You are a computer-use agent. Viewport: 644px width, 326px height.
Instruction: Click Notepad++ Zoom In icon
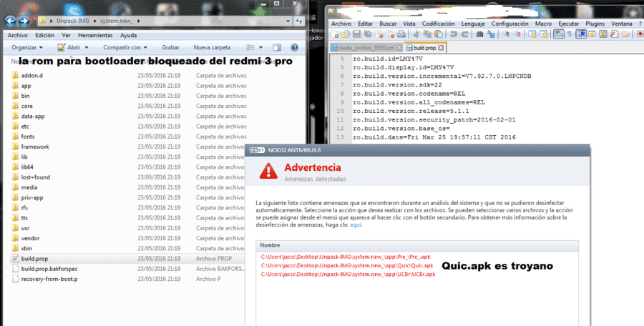pos(506,34)
